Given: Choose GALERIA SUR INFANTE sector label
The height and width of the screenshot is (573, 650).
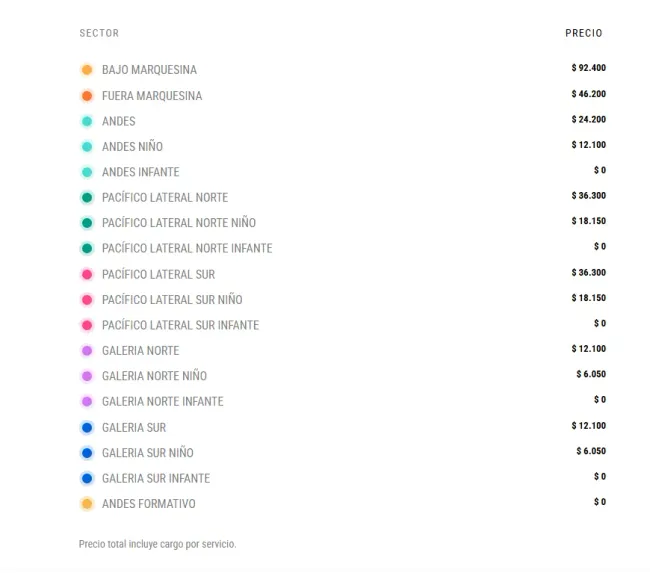Looking at the screenshot, I should (x=155, y=478).
